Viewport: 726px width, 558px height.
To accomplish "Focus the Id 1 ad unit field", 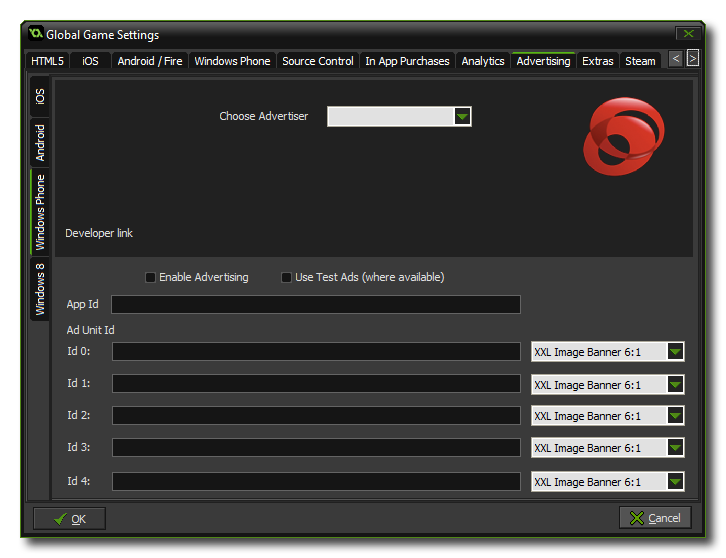I will (x=316, y=384).
